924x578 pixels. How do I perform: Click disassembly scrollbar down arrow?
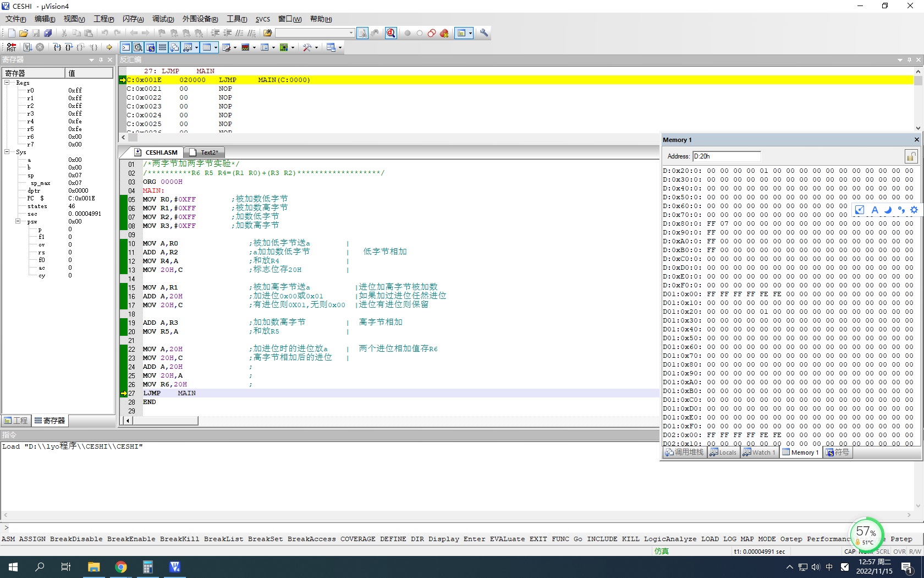pyautogui.click(x=918, y=128)
